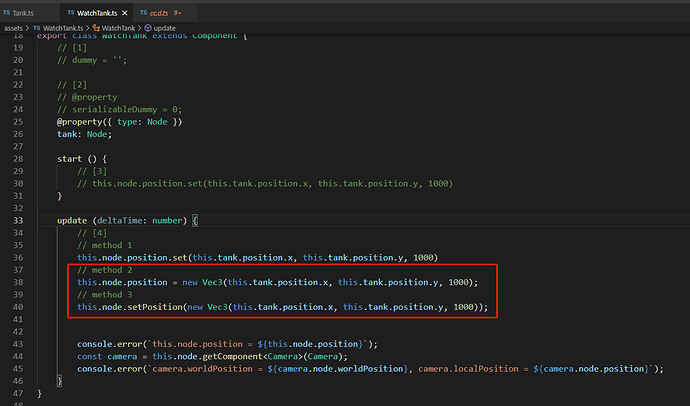The image size is (690, 406).
Task: Switch to the Tank.ts tab
Action: pos(24,11)
